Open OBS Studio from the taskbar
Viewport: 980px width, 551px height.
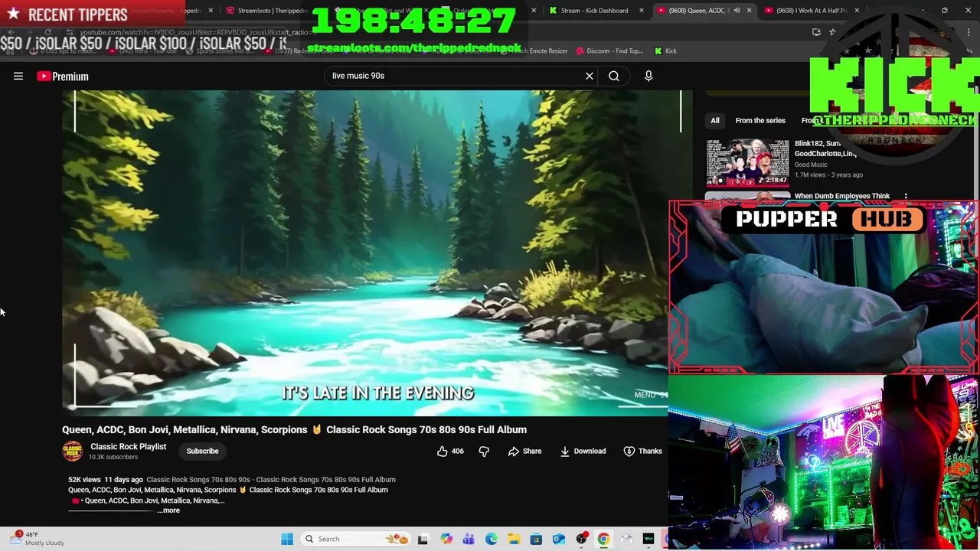click(x=581, y=539)
